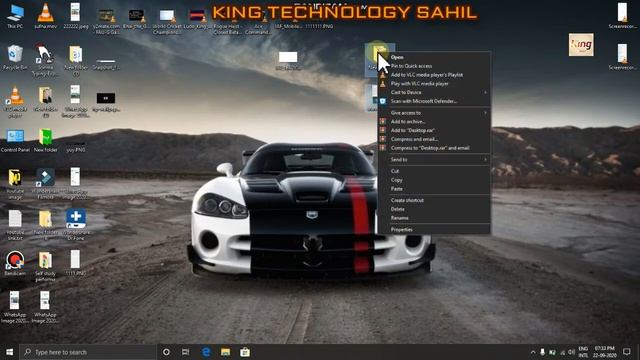Select the 111111.PNG file at top

click(319, 26)
